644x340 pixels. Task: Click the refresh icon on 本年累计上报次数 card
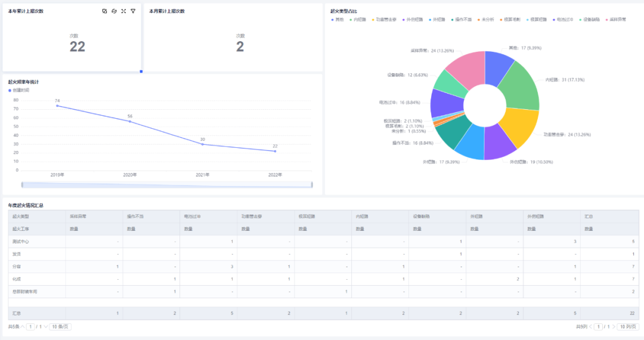click(114, 11)
